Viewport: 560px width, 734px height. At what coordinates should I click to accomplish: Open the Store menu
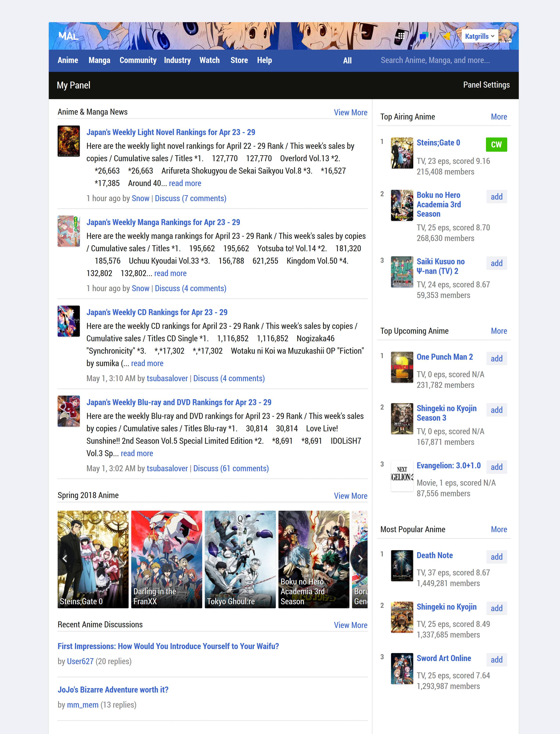click(x=239, y=60)
